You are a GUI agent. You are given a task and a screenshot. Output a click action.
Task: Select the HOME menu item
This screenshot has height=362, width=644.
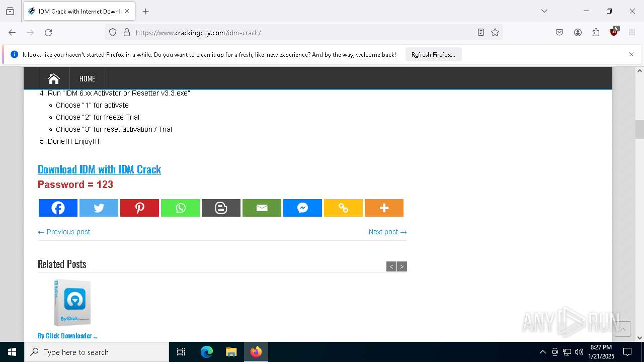[x=87, y=78]
